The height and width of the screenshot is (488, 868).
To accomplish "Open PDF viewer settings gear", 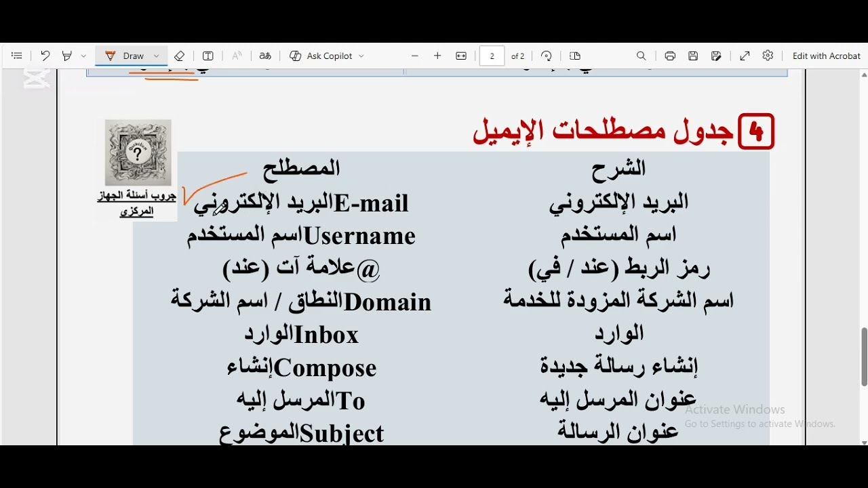I will [768, 56].
